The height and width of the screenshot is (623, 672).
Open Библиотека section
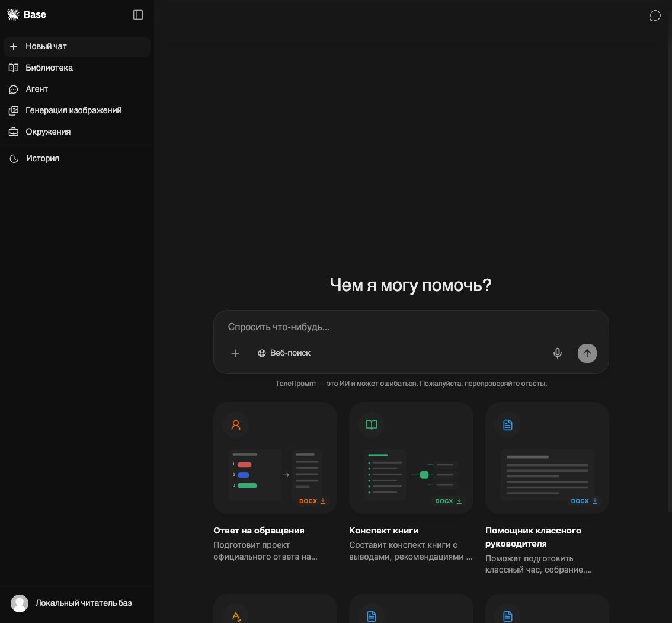(x=76, y=68)
